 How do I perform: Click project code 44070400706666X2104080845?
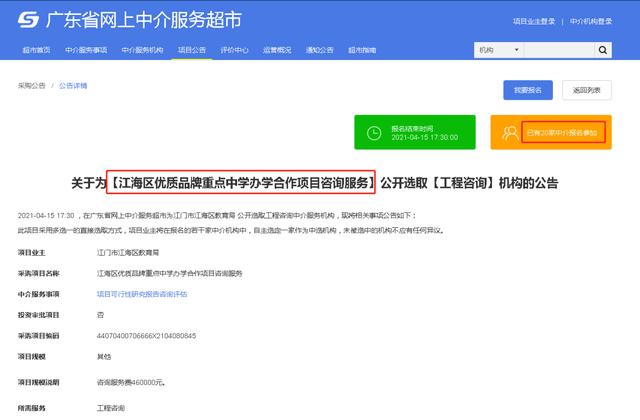click(146, 336)
